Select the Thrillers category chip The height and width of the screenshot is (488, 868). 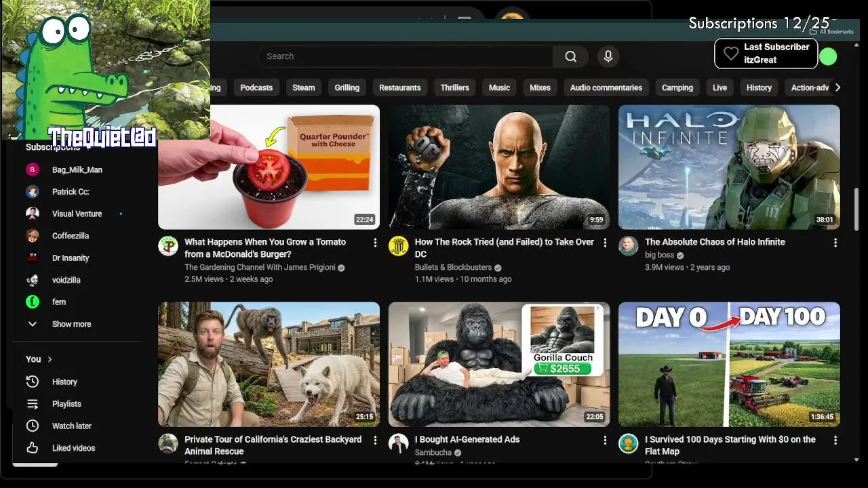click(455, 87)
